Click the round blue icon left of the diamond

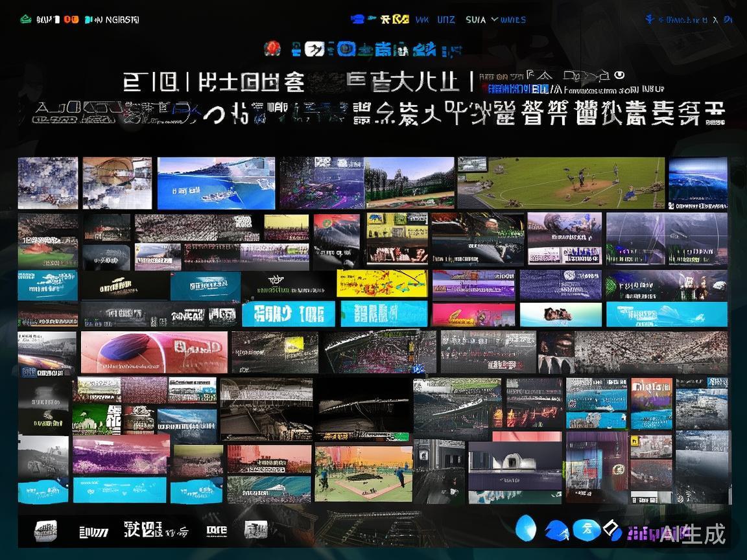tap(586, 530)
